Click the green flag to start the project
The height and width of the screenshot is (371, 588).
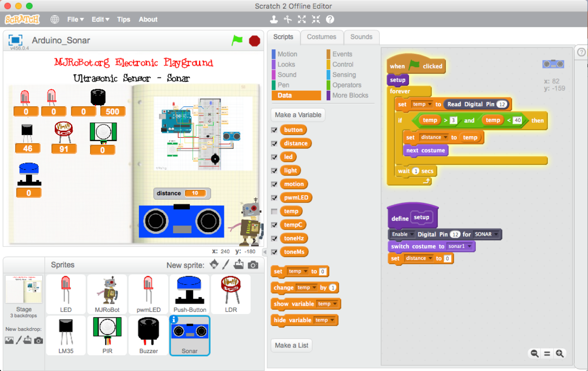click(237, 40)
